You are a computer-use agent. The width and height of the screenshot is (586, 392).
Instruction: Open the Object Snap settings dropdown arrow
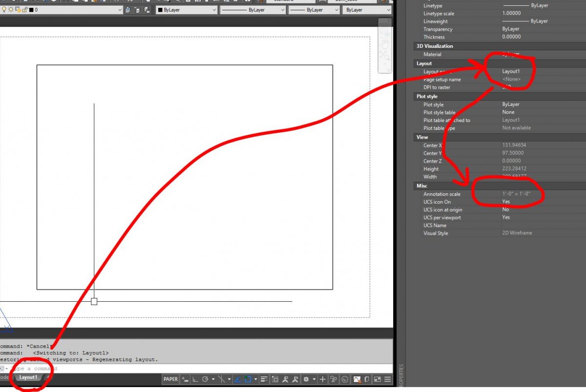coord(255,379)
